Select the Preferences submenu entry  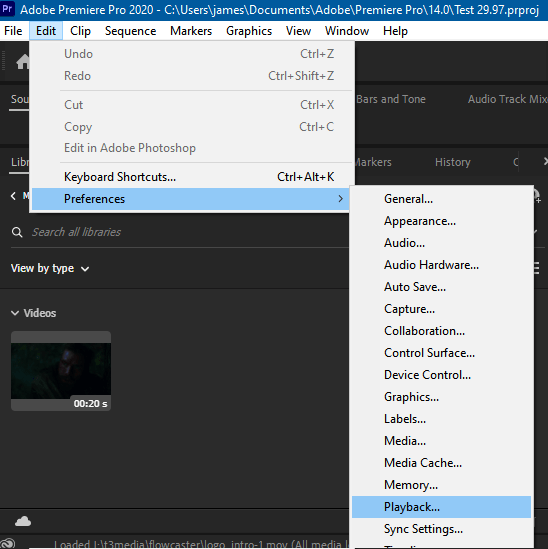190,199
